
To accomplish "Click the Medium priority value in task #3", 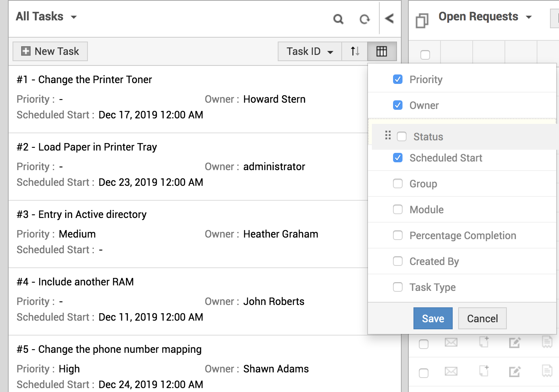I will point(77,234).
